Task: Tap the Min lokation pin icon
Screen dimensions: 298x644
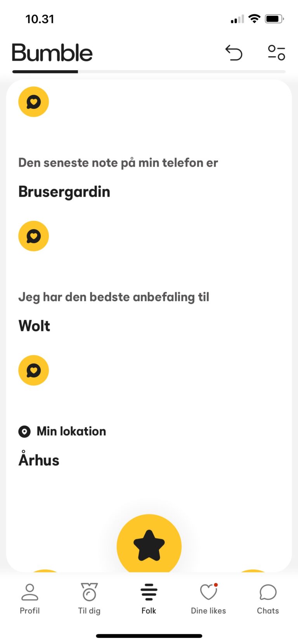Action: click(24, 431)
